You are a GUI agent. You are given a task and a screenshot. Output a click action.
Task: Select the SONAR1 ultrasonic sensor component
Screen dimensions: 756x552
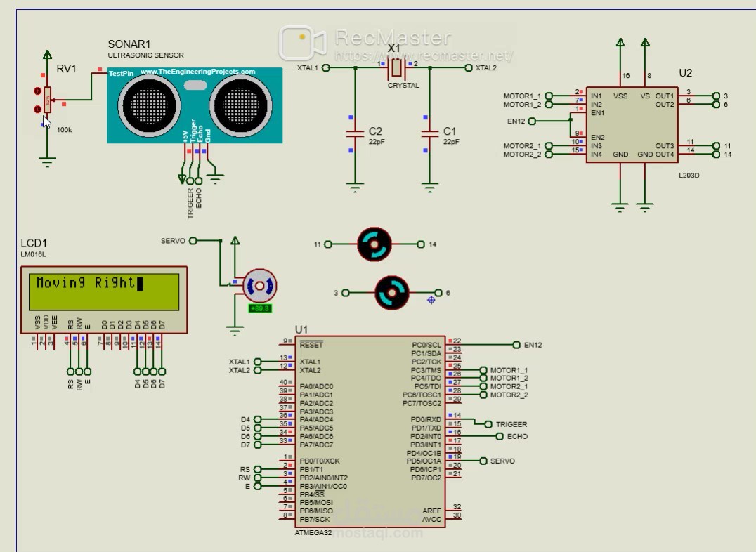(x=195, y=105)
